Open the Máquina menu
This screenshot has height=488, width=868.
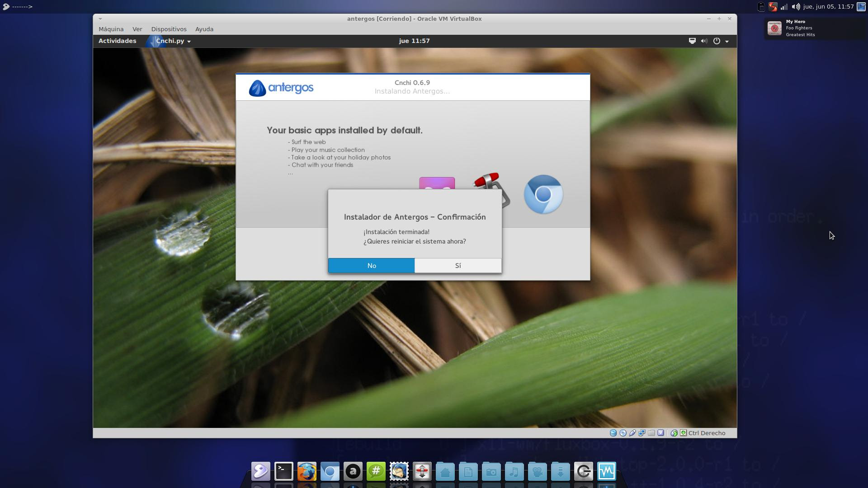pyautogui.click(x=111, y=29)
